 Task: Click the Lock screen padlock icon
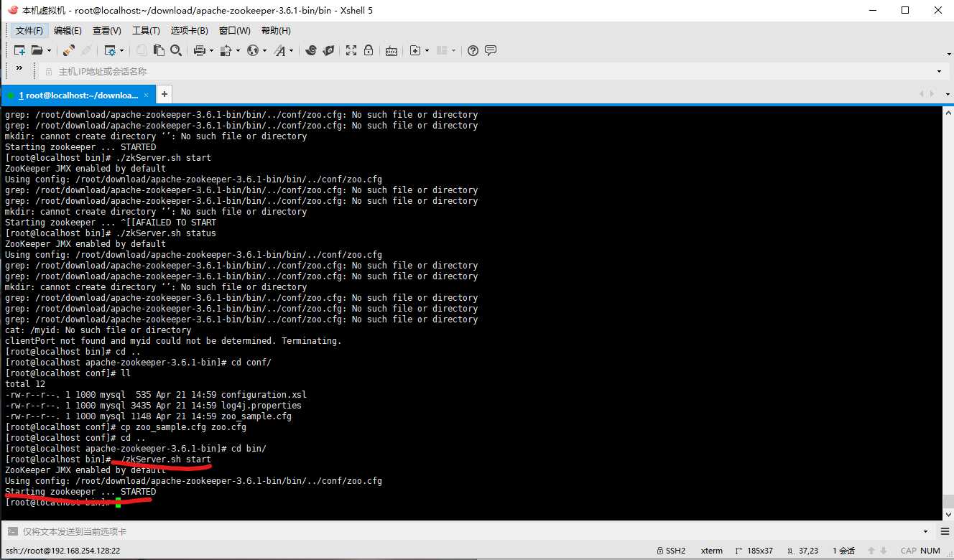coord(369,50)
